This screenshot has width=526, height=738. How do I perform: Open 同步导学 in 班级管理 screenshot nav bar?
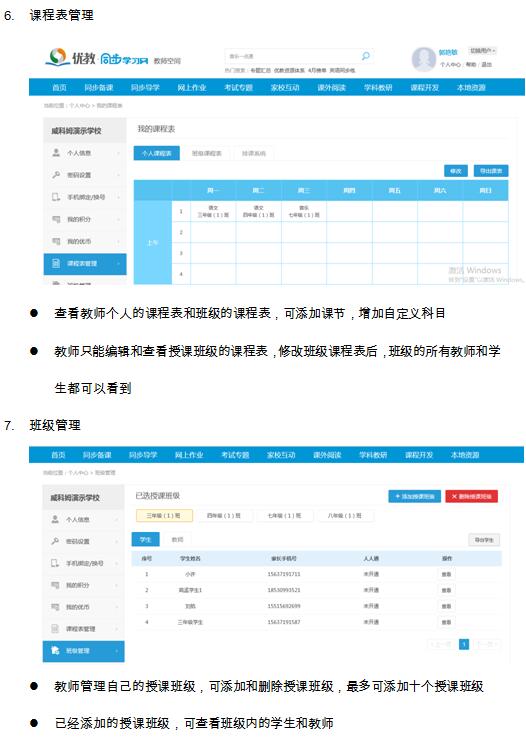tap(143, 455)
